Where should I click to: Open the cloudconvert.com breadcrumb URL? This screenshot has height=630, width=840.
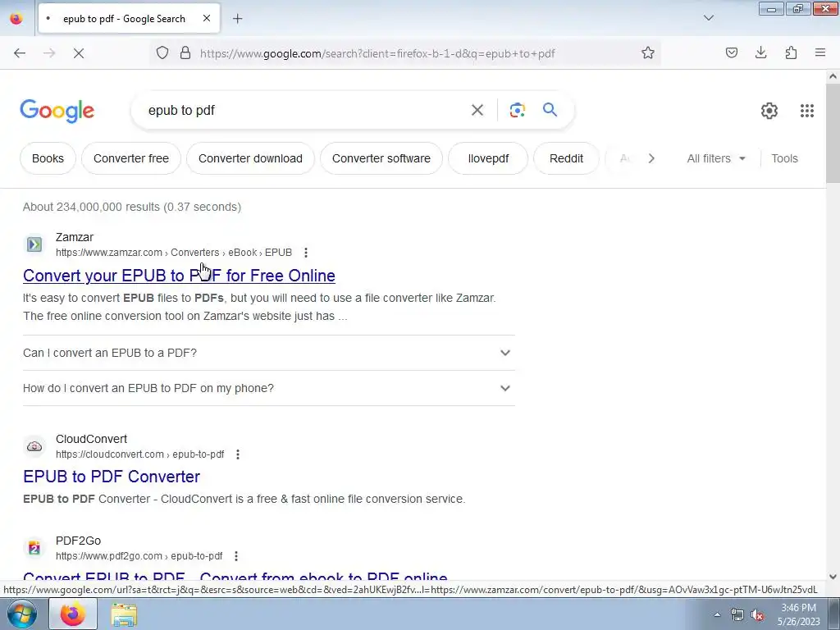(139, 454)
